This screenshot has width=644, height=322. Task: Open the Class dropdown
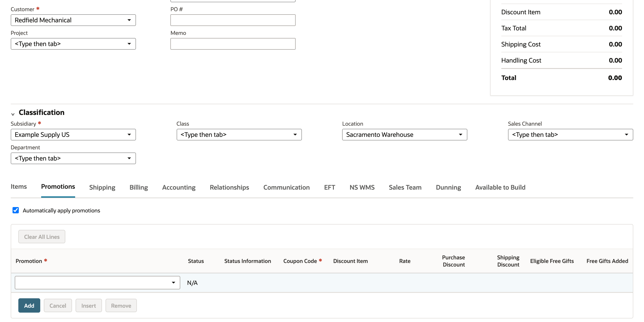point(239,134)
